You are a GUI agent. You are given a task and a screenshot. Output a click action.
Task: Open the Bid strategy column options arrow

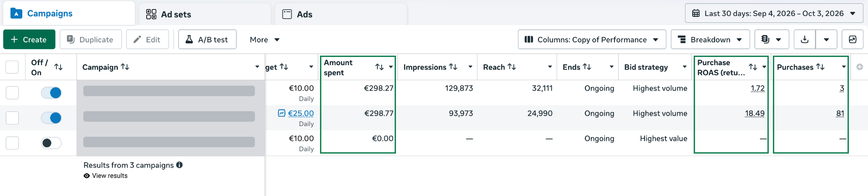[685, 67]
